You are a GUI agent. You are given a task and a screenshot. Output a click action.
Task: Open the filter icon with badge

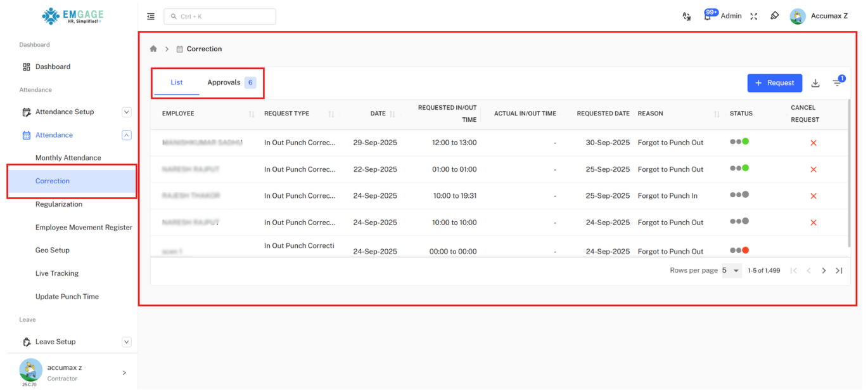point(837,83)
